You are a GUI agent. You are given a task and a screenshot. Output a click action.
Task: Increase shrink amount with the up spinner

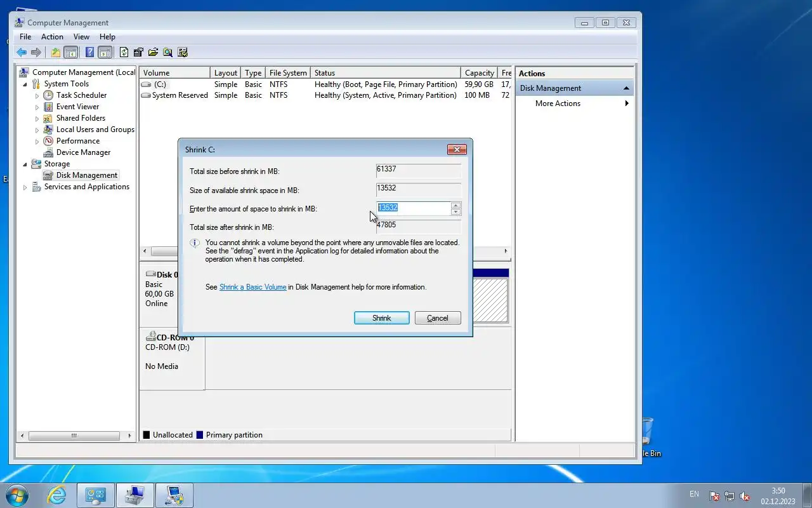click(x=455, y=205)
